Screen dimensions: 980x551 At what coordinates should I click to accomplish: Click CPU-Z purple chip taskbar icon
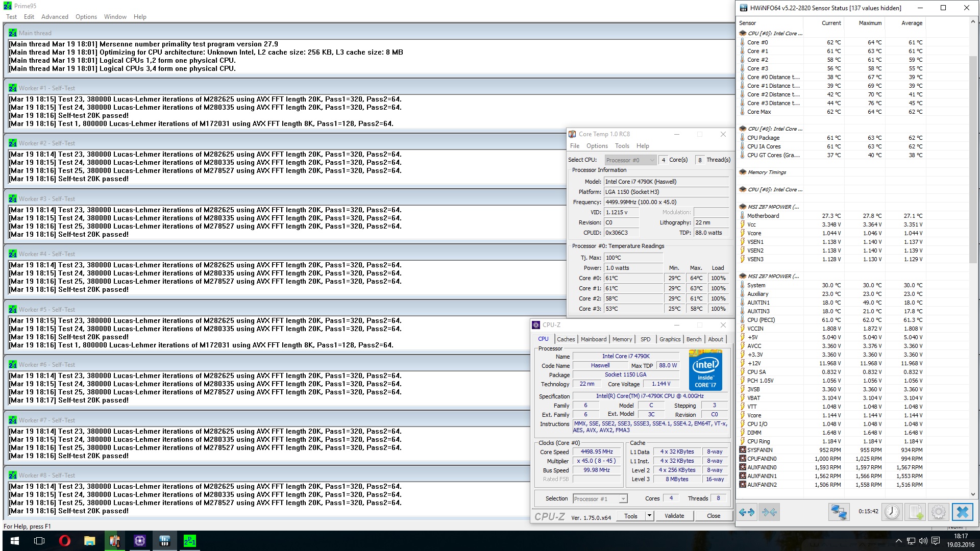tap(139, 541)
